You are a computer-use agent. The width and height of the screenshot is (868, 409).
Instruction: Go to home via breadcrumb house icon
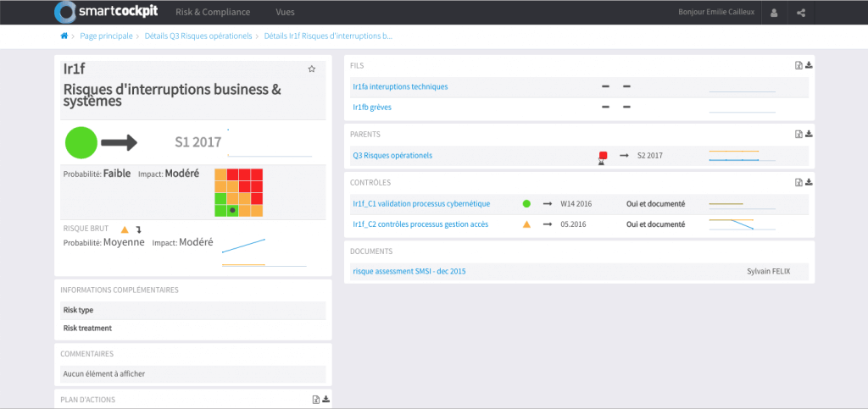click(64, 36)
